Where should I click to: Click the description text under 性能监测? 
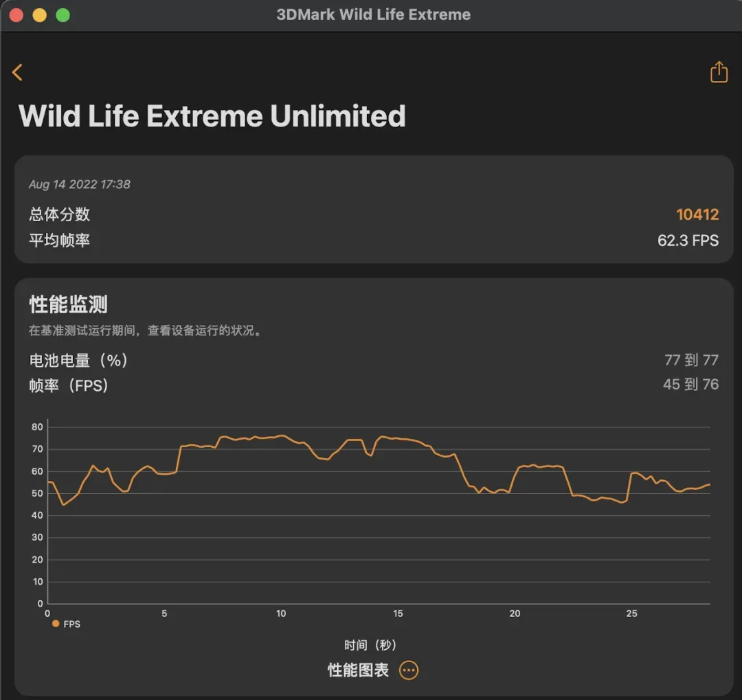pyautogui.click(x=145, y=330)
